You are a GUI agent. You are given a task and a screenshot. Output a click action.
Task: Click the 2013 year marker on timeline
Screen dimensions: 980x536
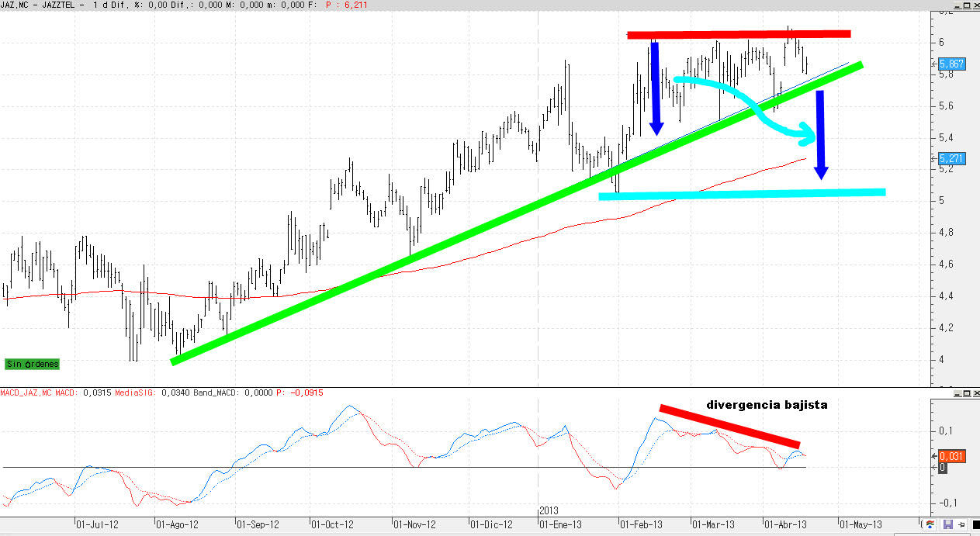(549, 510)
